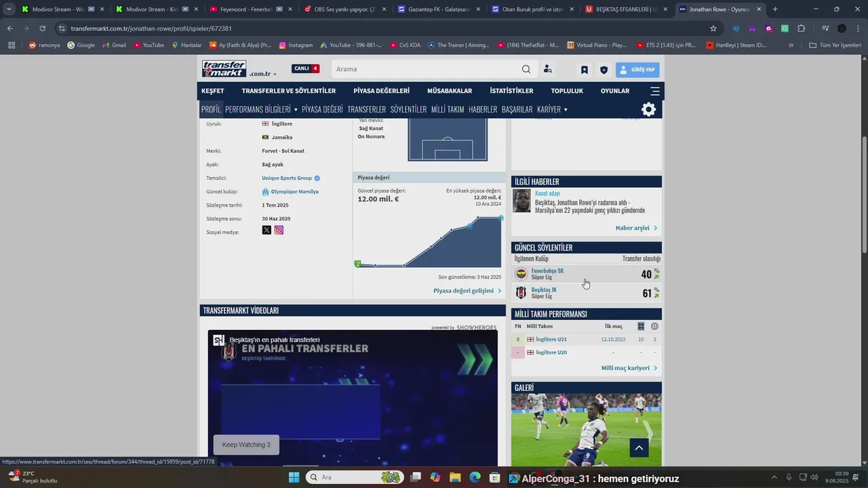Click the scroll-to-top arrow button
868x488 pixels.
coord(639,447)
